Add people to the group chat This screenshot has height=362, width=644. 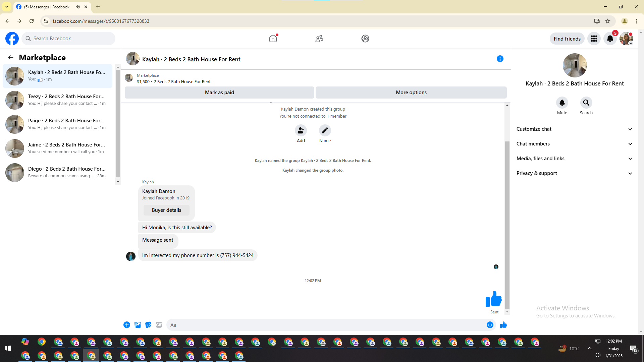[301, 130]
